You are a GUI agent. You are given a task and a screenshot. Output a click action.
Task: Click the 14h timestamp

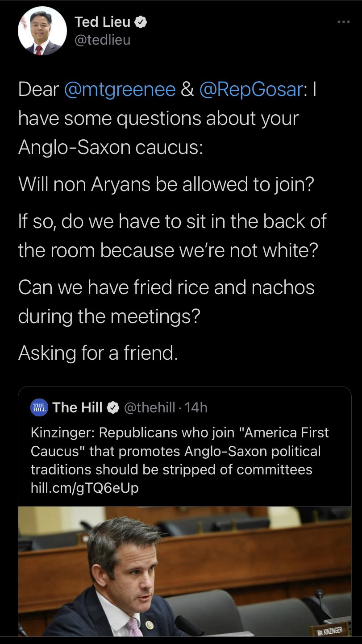pos(196,407)
